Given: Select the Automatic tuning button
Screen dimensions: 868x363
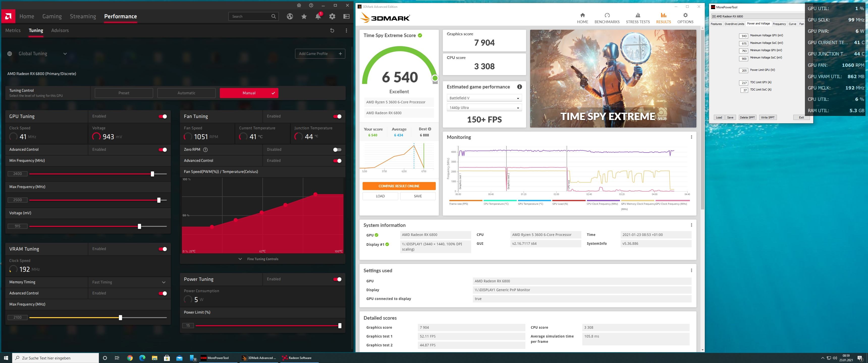Looking at the screenshot, I should 186,93.
